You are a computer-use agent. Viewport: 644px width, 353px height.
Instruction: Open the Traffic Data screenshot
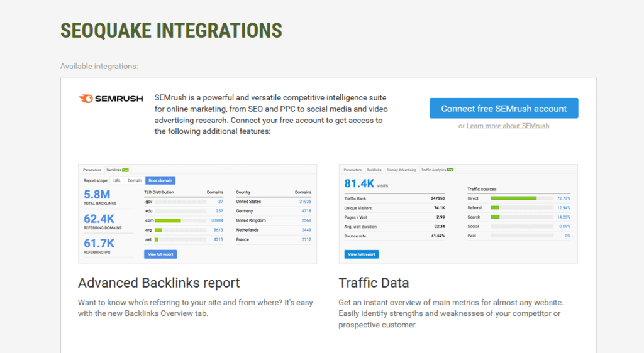pyautogui.click(x=458, y=214)
